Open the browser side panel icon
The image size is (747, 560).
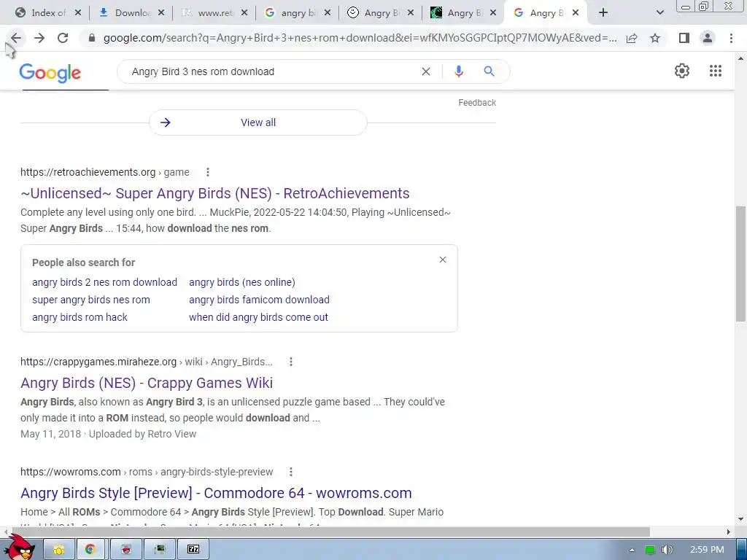tap(684, 38)
